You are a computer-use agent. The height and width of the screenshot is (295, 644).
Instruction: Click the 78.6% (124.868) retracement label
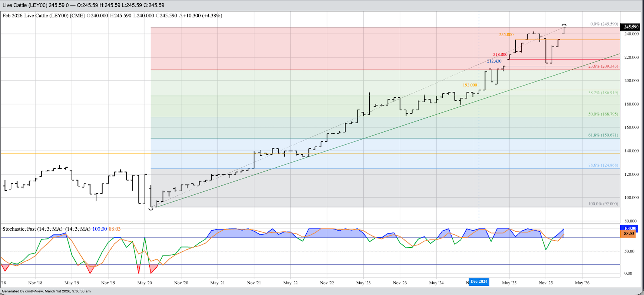pyautogui.click(x=603, y=165)
